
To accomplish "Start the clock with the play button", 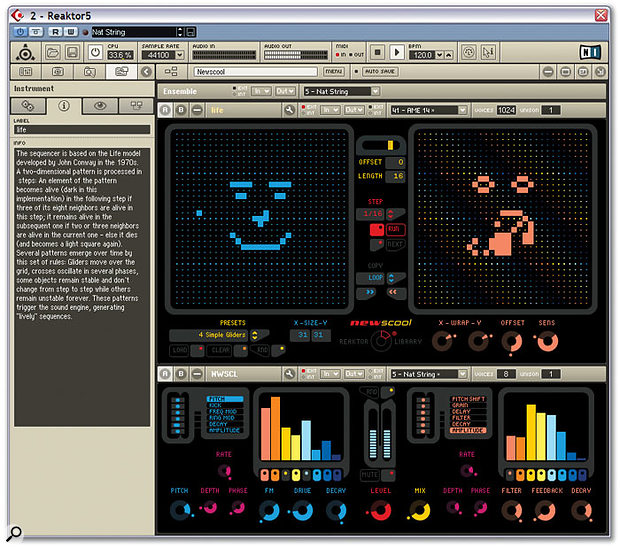I will click(x=397, y=52).
